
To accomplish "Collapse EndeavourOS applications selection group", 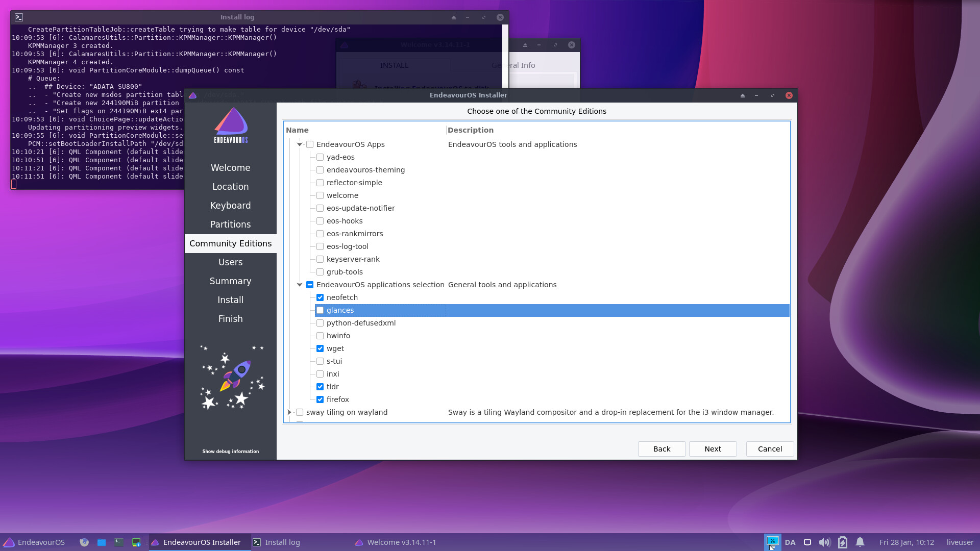I will coord(300,285).
